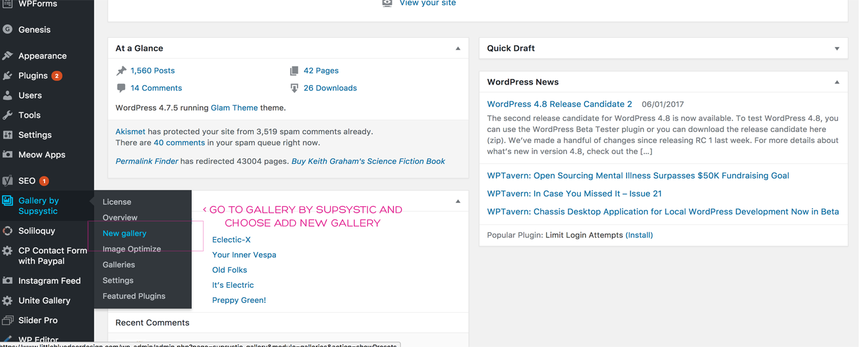The height and width of the screenshot is (347, 868).
Task: Collapse the At a Glance panel
Action: [x=458, y=49]
